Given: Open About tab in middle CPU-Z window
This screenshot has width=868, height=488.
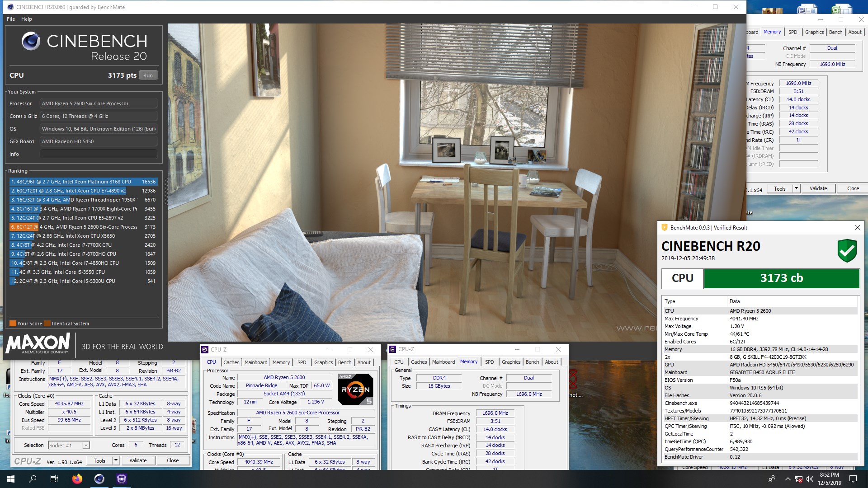Looking at the screenshot, I should coord(364,362).
